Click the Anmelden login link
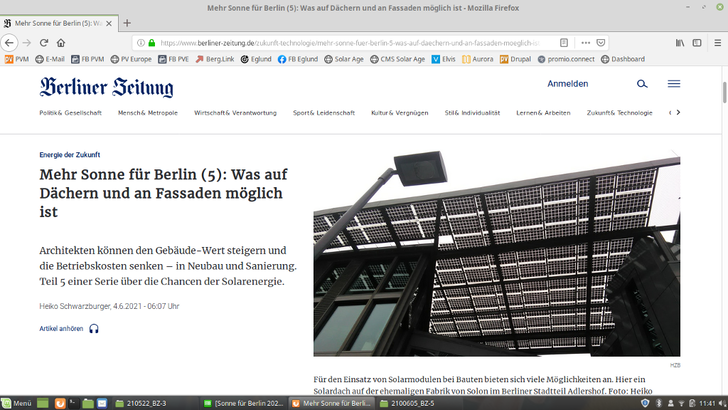This screenshot has height=410, width=728. point(568,85)
